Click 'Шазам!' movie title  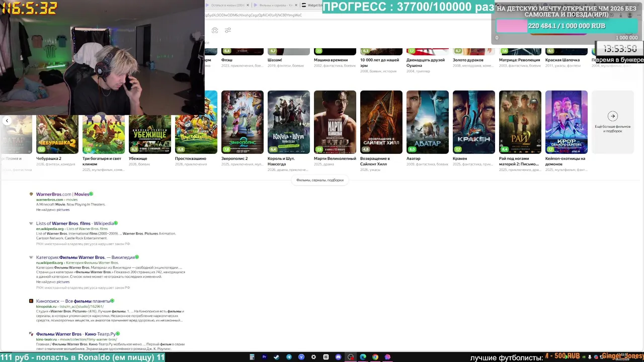[275, 60]
